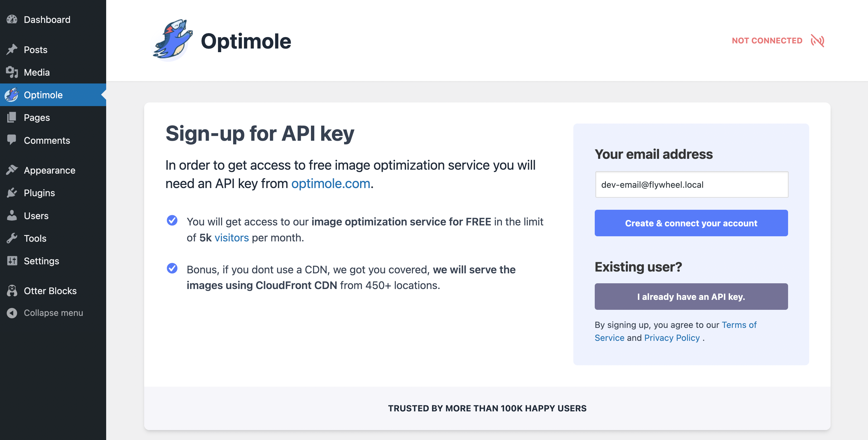The width and height of the screenshot is (868, 440).
Task: Follow the Privacy Policy link
Action: pyautogui.click(x=672, y=338)
